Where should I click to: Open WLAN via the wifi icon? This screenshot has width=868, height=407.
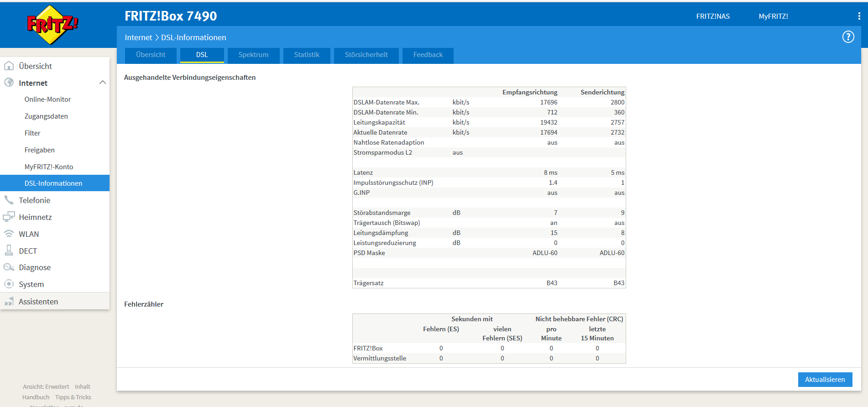point(9,234)
